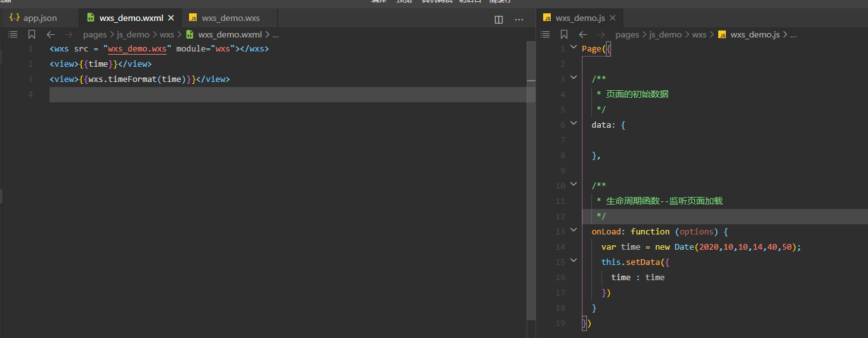The image size is (868, 338).
Task: Click line number 2 in left editor
Action: click(x=30, y=64)
